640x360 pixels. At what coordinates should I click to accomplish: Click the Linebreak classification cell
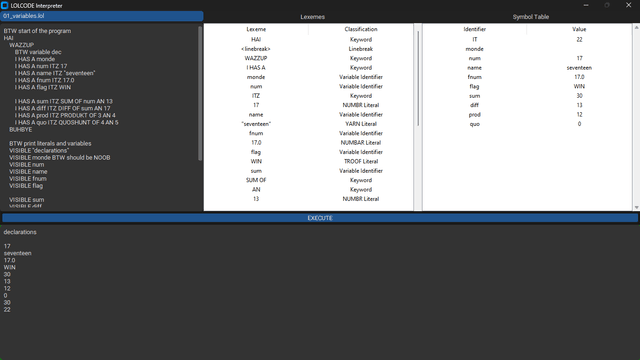pyautogui.click(x=361, y=49)
